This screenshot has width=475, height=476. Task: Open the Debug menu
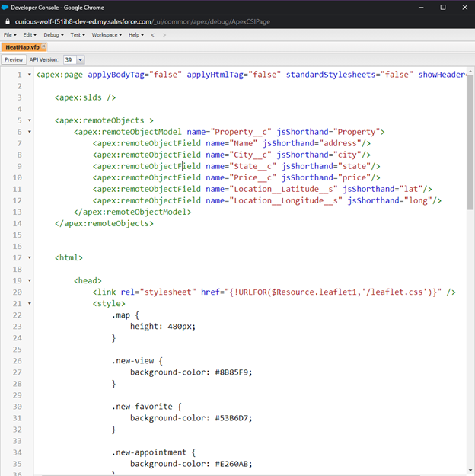[x=53, y=35]
